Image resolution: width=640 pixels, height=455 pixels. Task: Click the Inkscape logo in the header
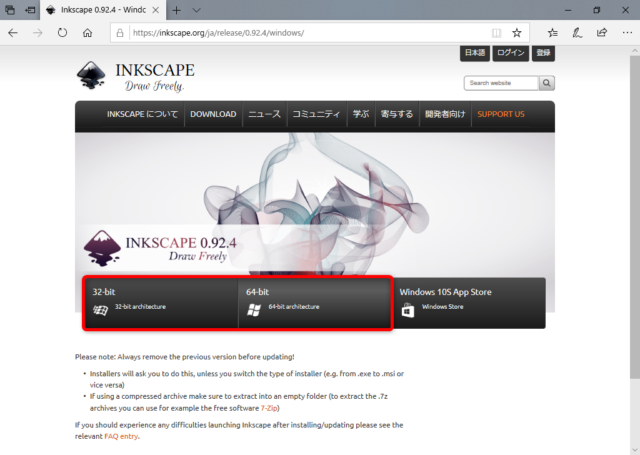click(136, 76)
